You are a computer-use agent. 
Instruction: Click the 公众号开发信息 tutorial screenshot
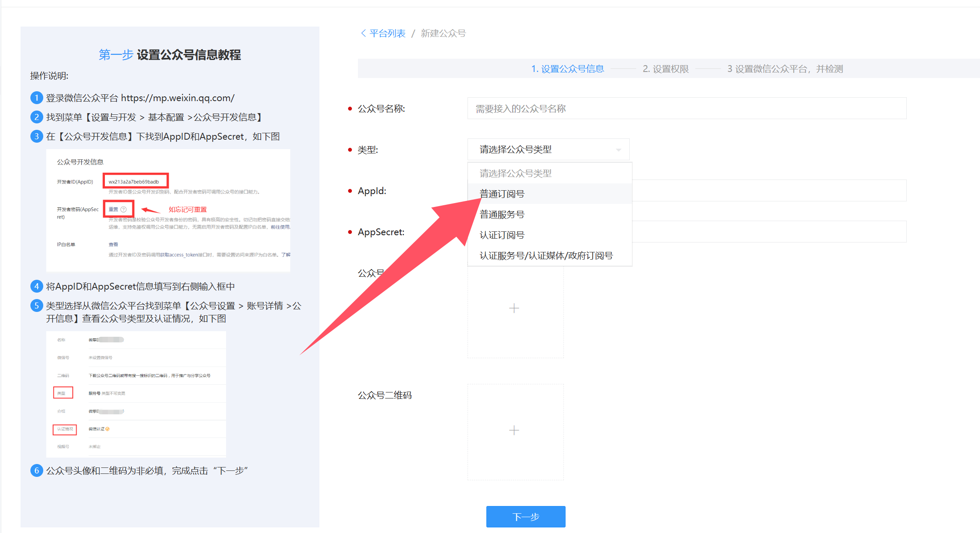pos(168,210)
